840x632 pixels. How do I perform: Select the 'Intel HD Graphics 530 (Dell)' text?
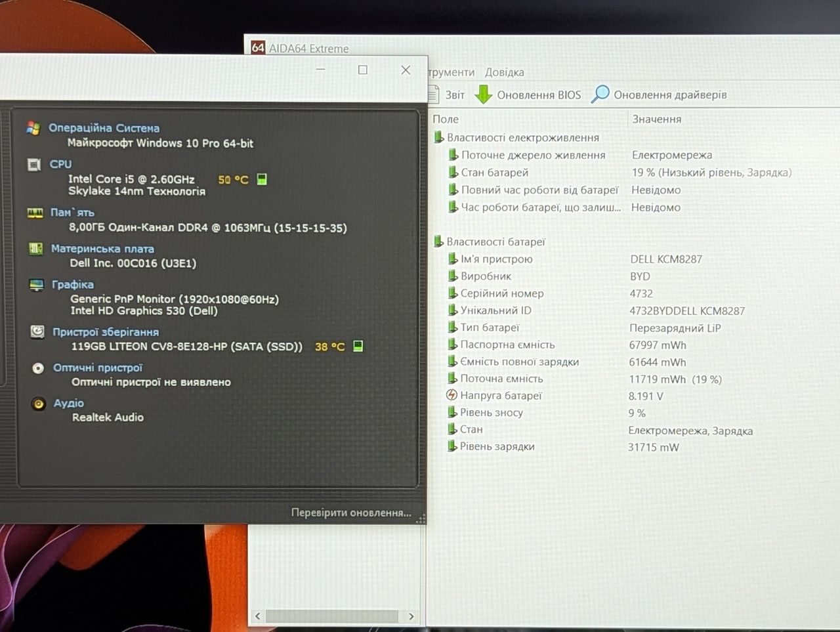pyautogui.click(x=144, y=311)
